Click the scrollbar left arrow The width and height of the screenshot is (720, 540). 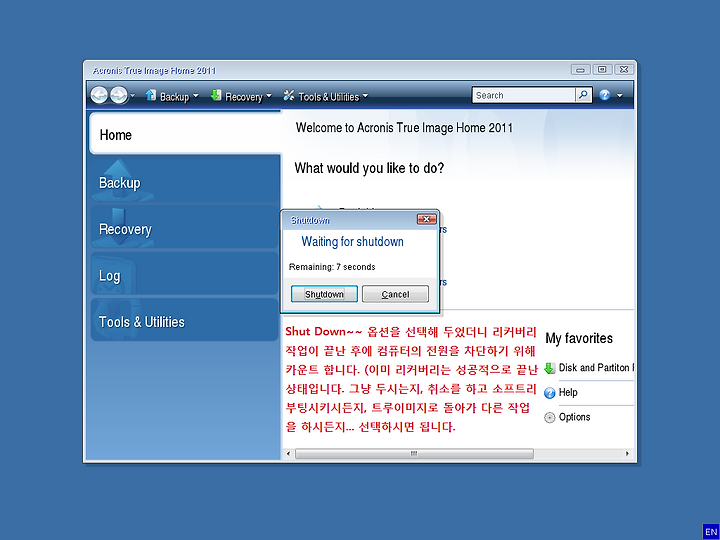[288, 454]
